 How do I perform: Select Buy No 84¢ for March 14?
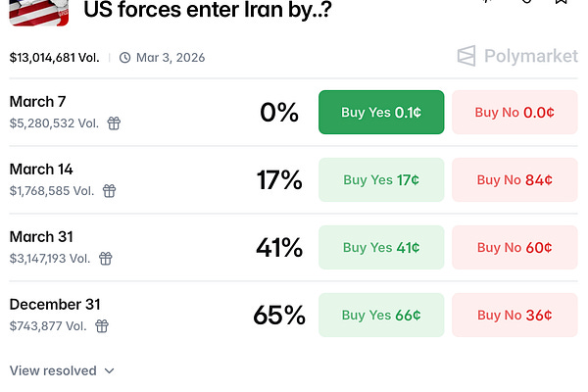click(514, 180)
